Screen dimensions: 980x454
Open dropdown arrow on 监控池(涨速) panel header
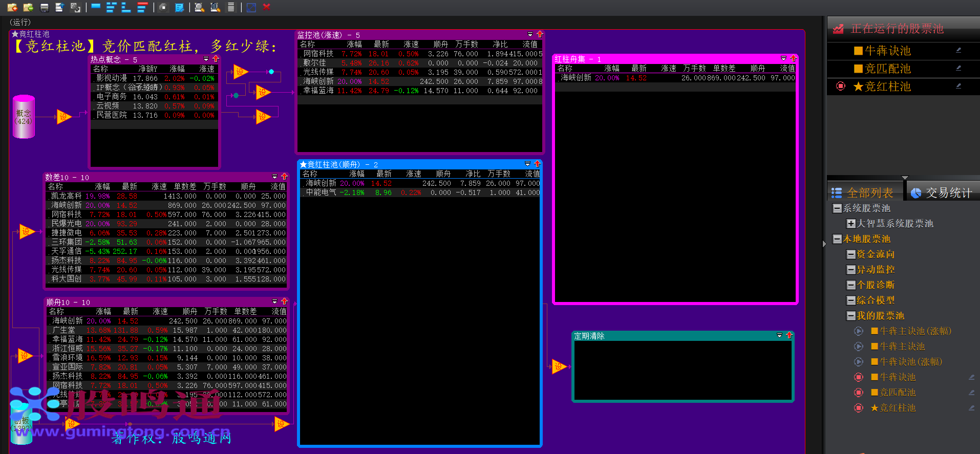pyautogui.click(x=530, y=35)
